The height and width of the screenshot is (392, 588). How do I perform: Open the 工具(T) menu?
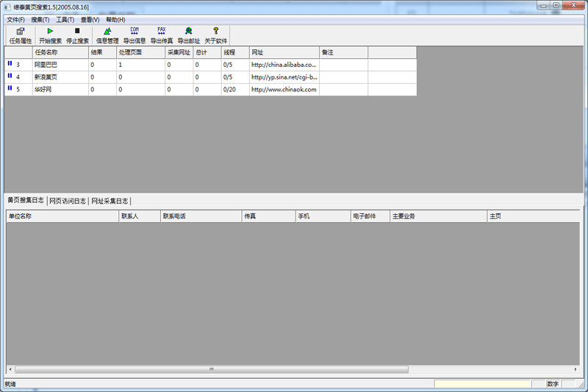coord(65,20)
